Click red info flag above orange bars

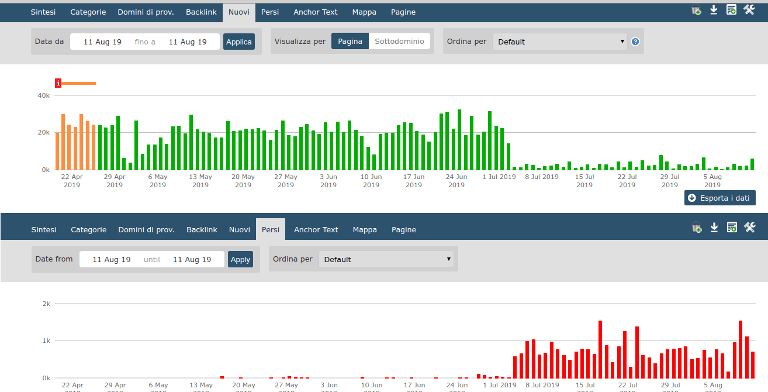[58, 83]
